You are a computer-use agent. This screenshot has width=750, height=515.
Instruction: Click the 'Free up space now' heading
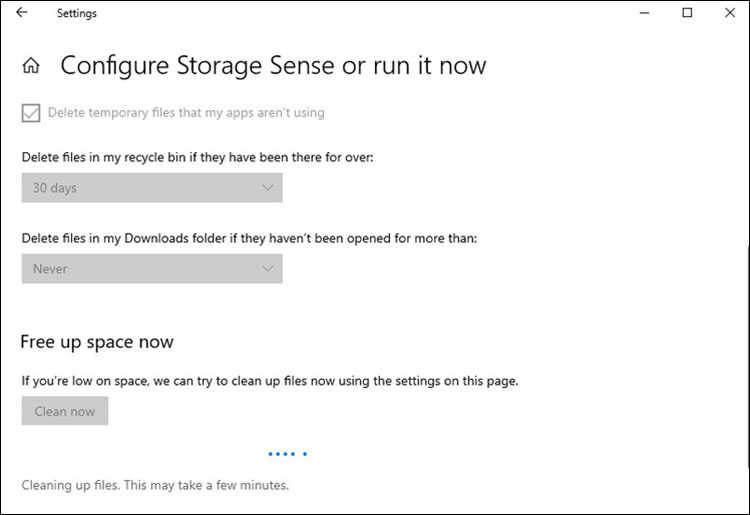[x=97, y=342]
